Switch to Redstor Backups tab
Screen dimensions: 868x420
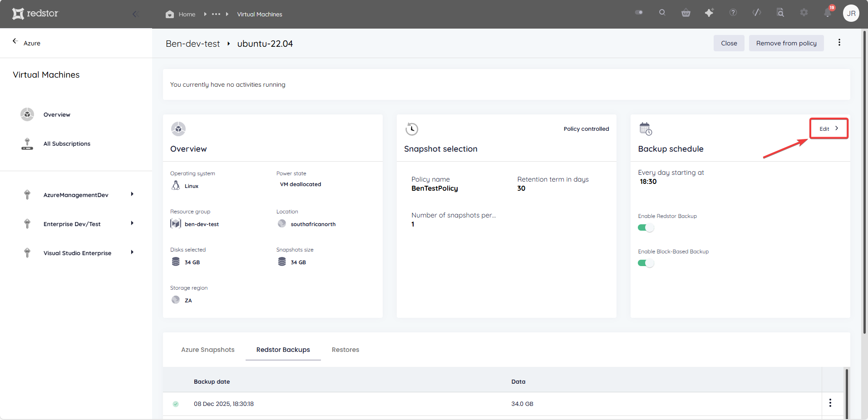283,350
